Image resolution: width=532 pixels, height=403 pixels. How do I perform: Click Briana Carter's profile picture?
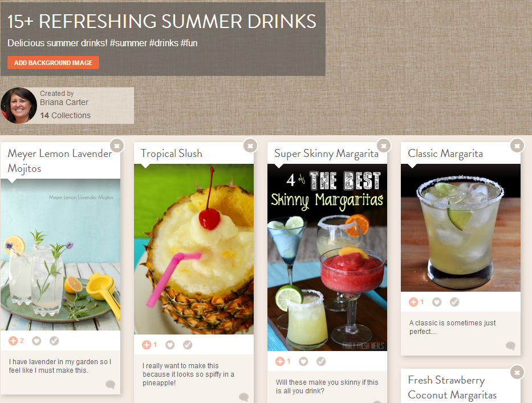pos(18,106)
